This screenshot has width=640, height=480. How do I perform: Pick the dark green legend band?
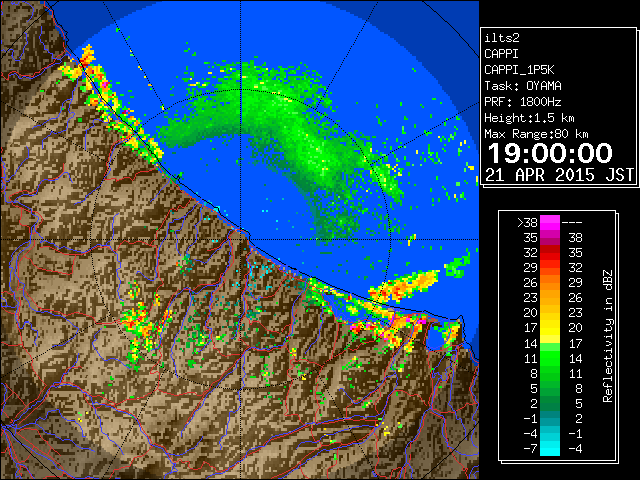click(x=550, y=402)
